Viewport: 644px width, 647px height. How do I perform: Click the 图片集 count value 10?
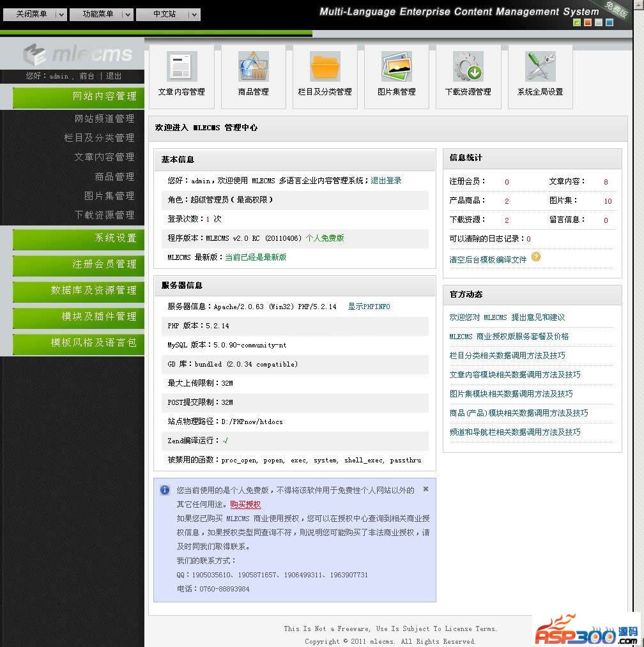[608, 201]
